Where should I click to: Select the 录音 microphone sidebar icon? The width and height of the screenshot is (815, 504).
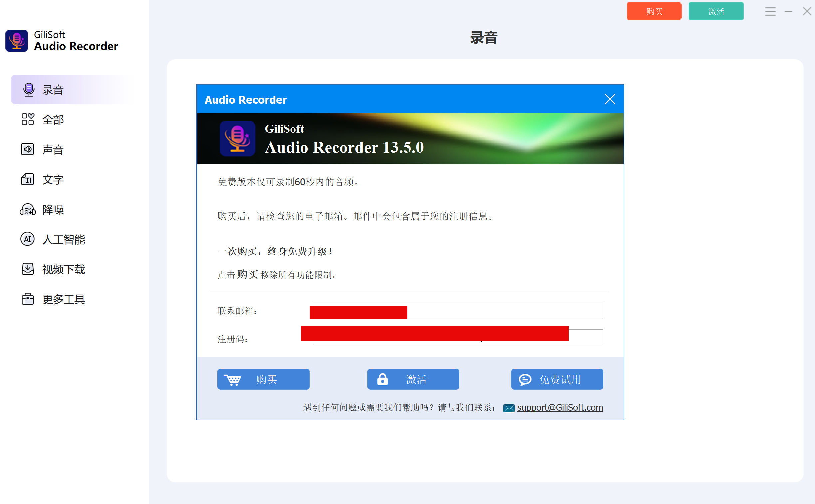point(29,90)
